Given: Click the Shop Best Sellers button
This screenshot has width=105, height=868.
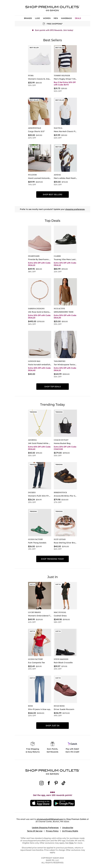Looking at the screenshot, I should point(52,194).
